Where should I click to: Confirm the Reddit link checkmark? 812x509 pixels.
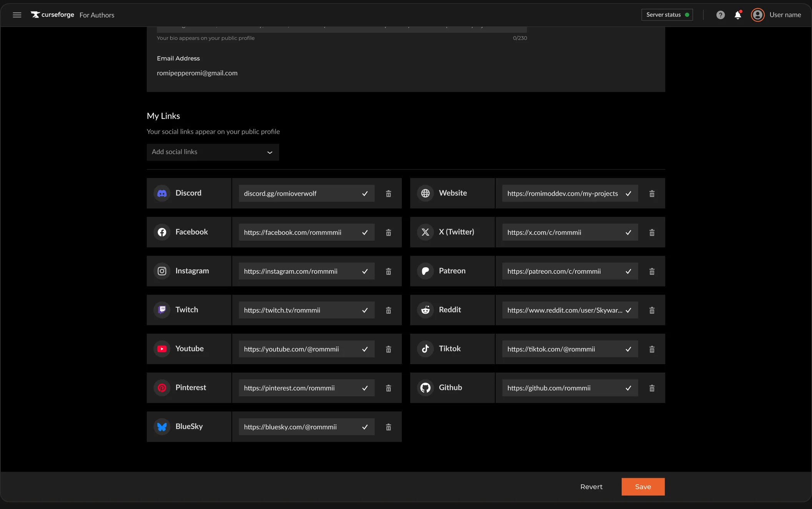[x=628, y=310]
